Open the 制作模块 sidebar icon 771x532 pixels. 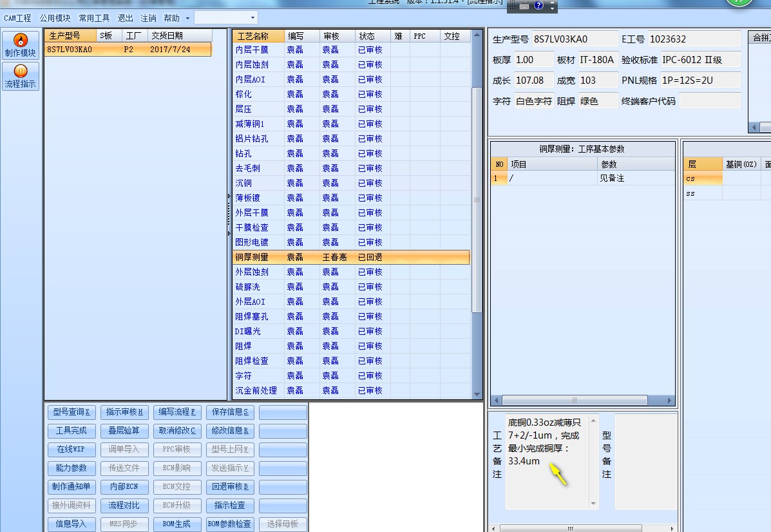coord(20,45)
